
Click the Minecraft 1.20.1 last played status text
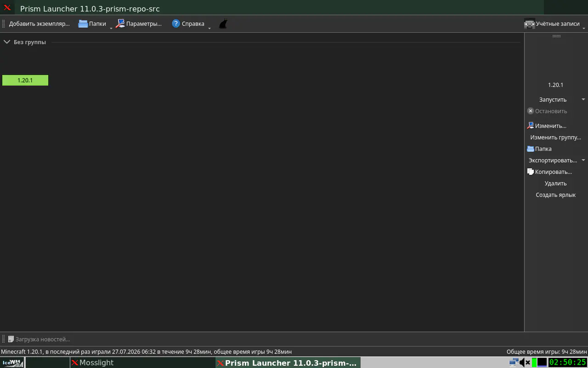[x=146, y=351]
